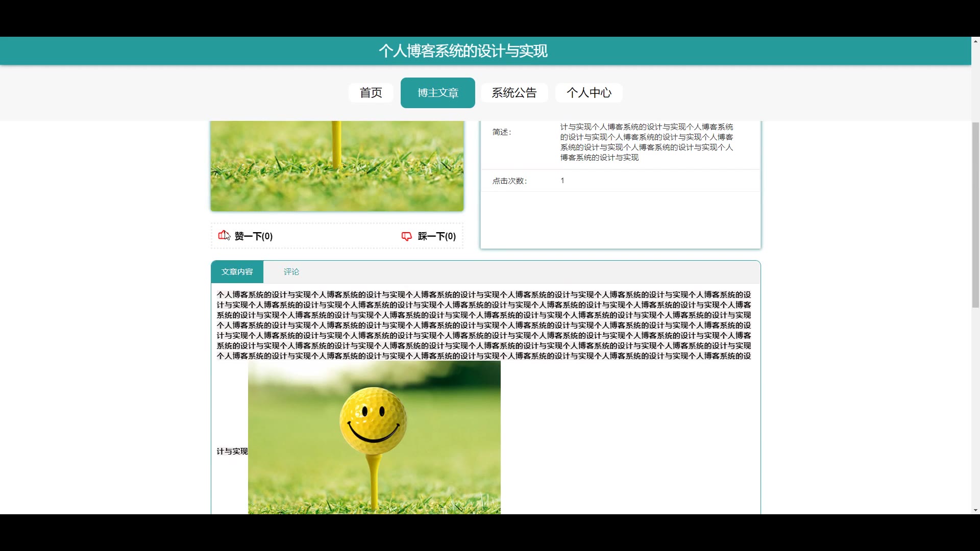980x551 pixels.
Task: Open the 系统公告 page
Action: click(x=514, y=93)
